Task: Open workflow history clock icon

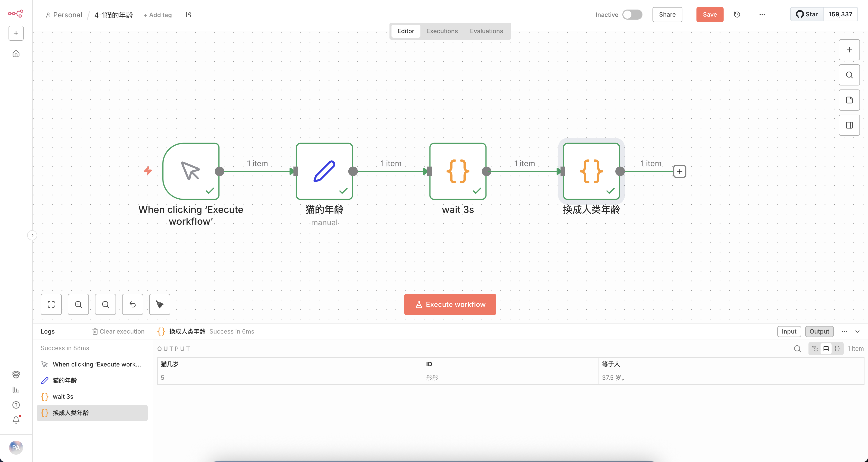Action: coord(737,15)
